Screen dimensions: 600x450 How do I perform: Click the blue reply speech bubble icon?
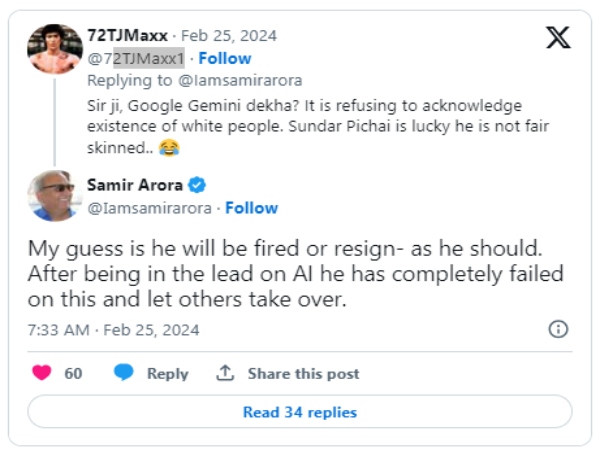point(124,373)
